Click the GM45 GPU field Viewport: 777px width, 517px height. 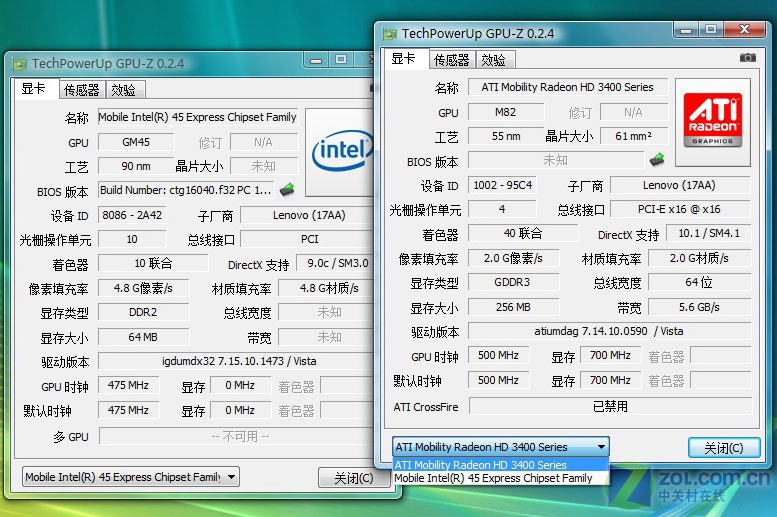pos(136,142)
